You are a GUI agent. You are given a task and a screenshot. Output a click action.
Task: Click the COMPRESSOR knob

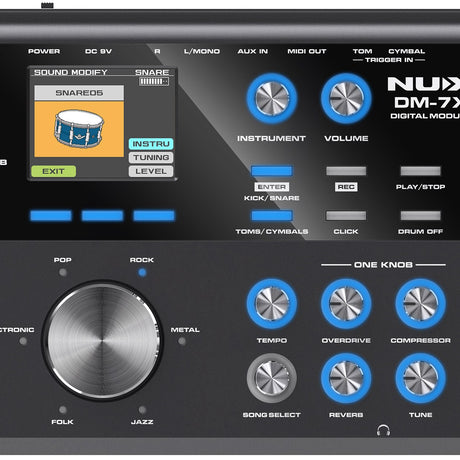(x=420, y=304)
